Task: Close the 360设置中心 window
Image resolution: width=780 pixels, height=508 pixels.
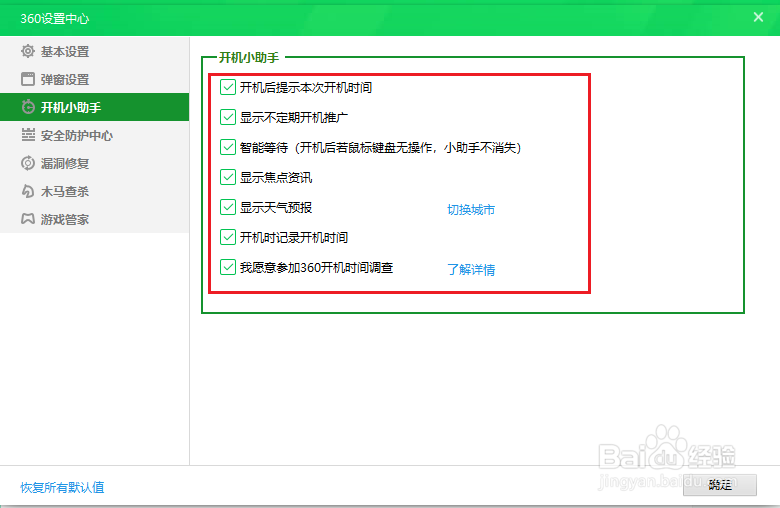Action: [758, 17]
